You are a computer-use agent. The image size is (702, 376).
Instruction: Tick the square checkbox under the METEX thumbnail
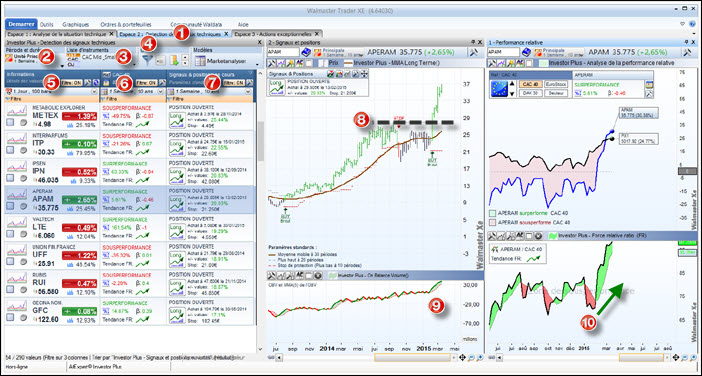point(11,123)
